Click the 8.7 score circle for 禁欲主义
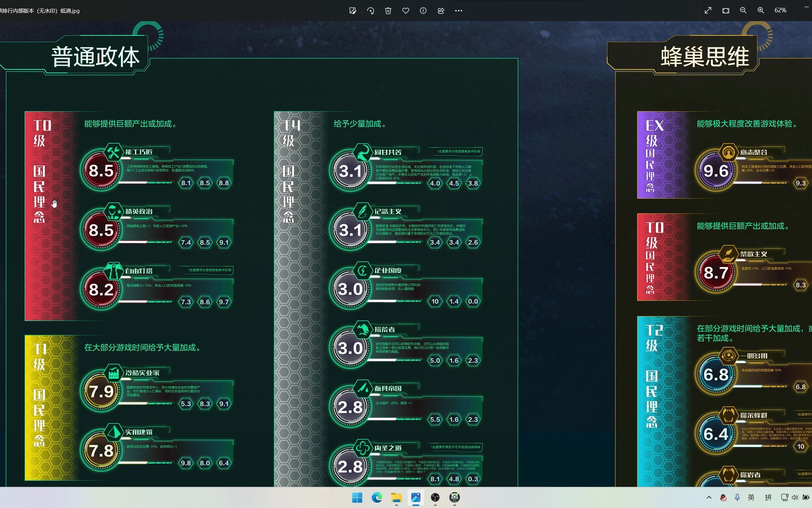 click(716, 273)
